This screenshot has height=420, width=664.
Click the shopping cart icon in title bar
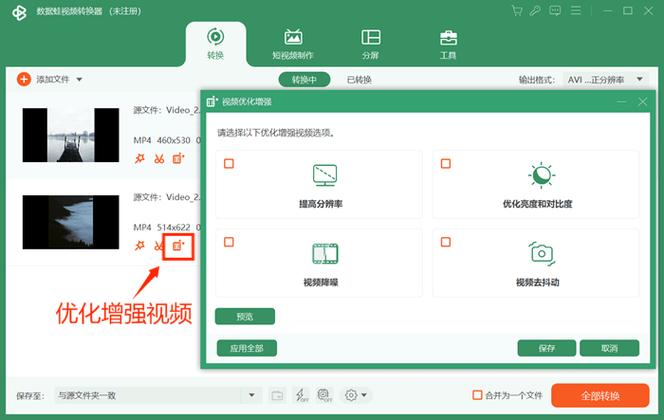pos(517,11)
